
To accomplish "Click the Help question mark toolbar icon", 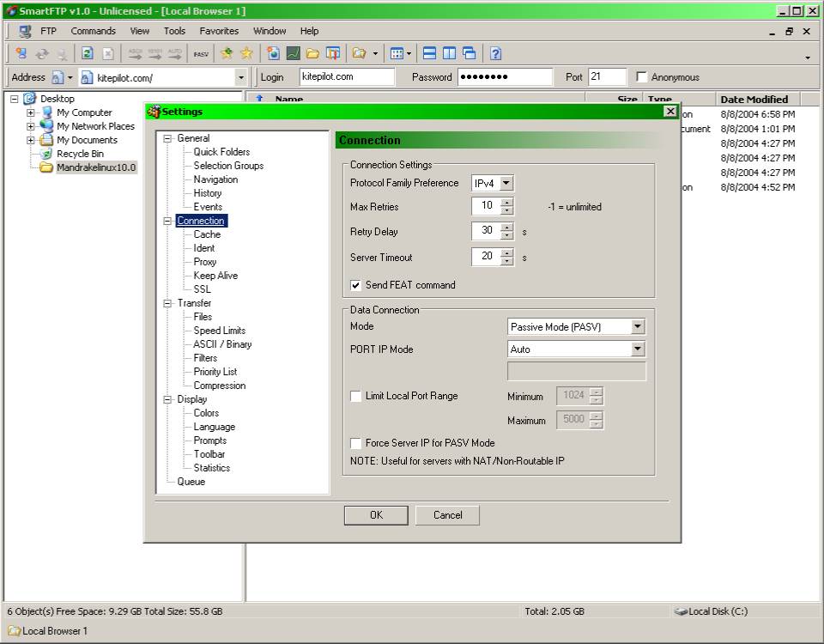I will pos(495,53).
